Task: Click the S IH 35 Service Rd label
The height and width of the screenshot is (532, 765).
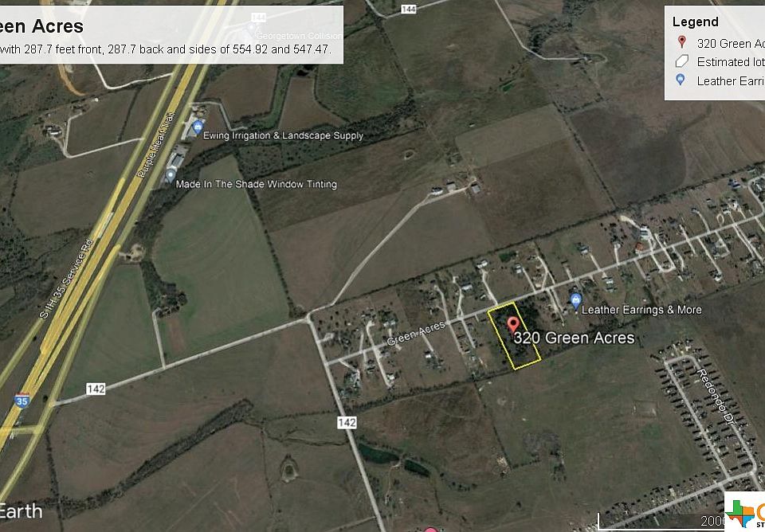Action: (66, 279)
